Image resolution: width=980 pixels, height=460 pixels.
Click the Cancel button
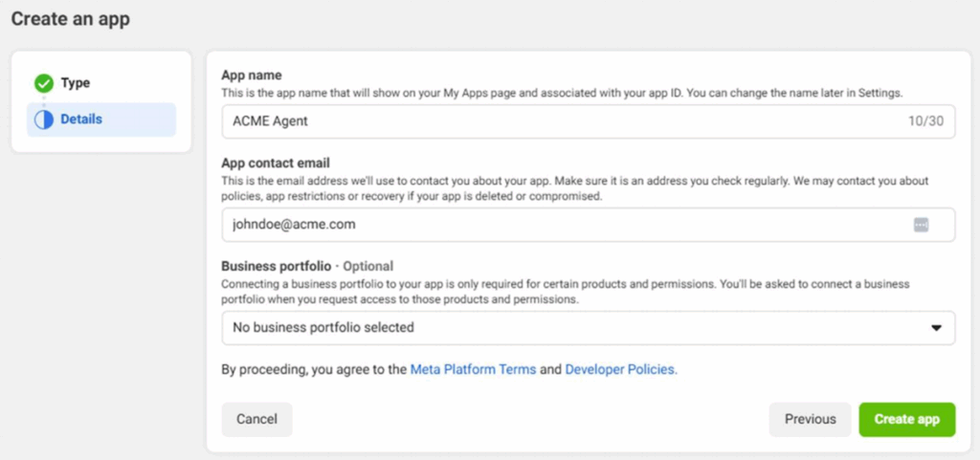(256, 419)
